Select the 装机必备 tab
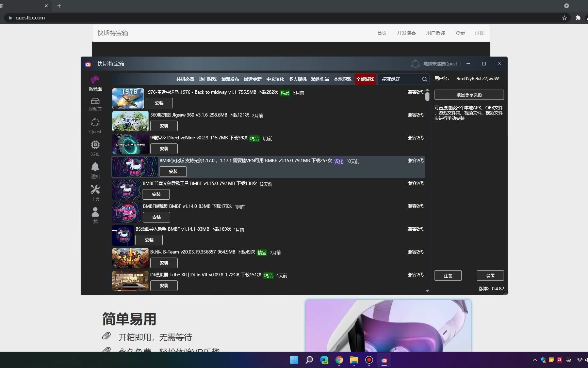588x368 pixels. [185, 79]
